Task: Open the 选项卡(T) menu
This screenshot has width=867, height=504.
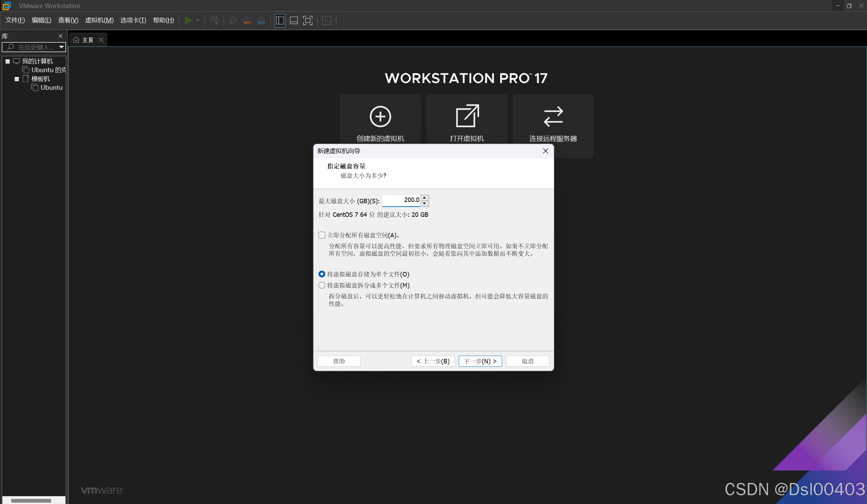Action: [133, 20]
